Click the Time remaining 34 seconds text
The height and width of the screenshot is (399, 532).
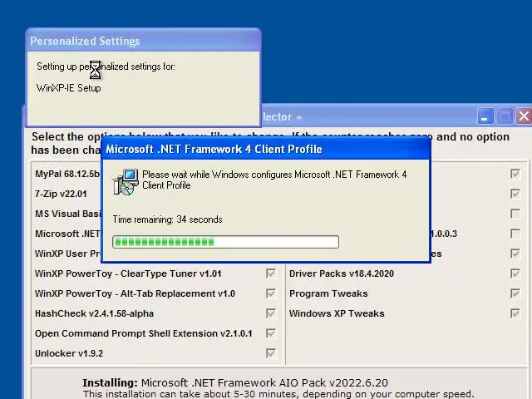[x=167, y=219]
